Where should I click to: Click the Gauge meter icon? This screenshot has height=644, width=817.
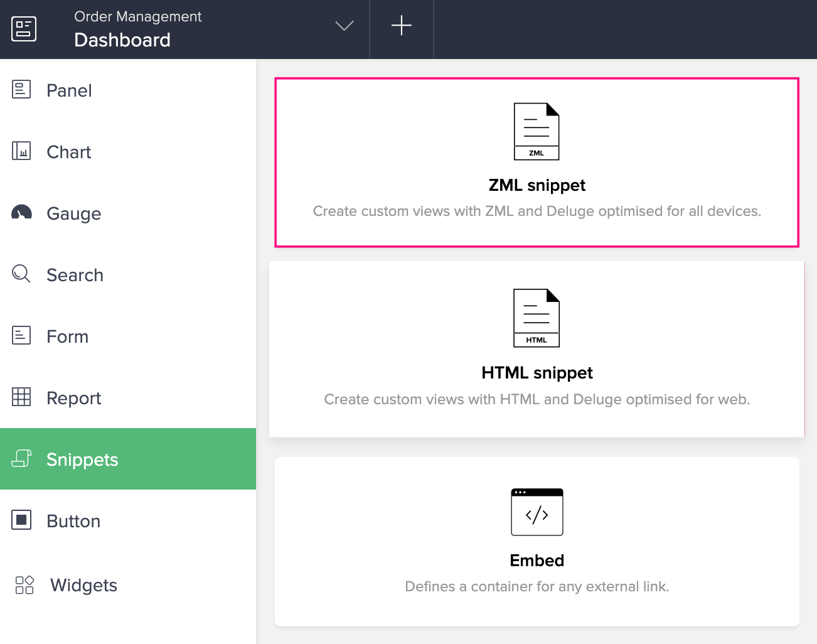point(21,213)
